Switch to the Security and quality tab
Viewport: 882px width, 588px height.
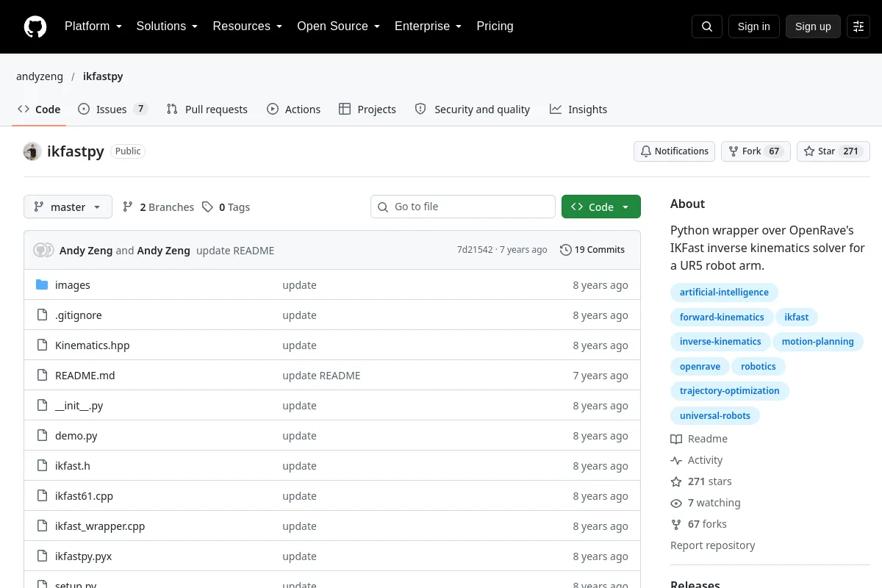[473, 110]
